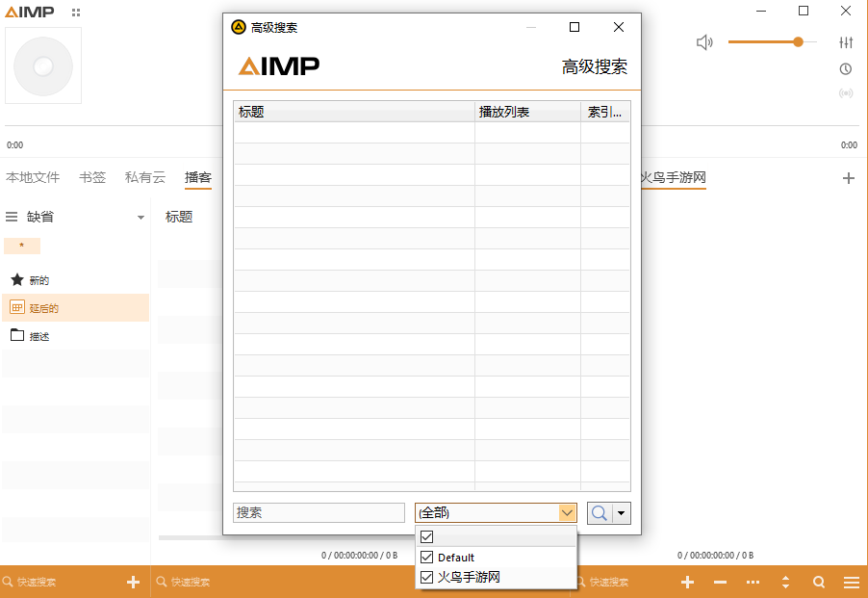Switch to the 本地文件 tab
Screen dimensions: 868x598
(x=33, y=177)
